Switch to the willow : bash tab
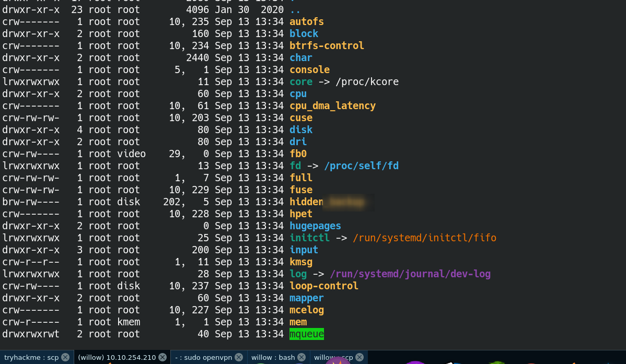 (273, 357)
